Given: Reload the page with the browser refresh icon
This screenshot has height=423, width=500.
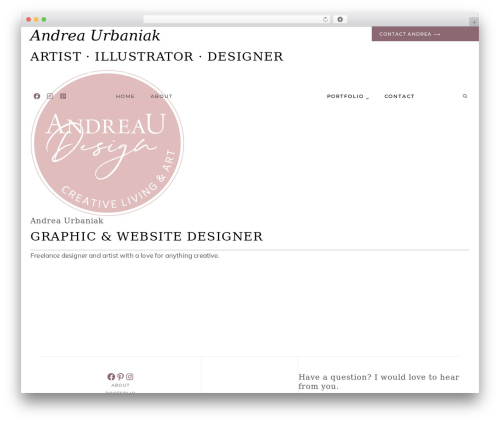Looking at the screenshot, I should tap(325, 19).
